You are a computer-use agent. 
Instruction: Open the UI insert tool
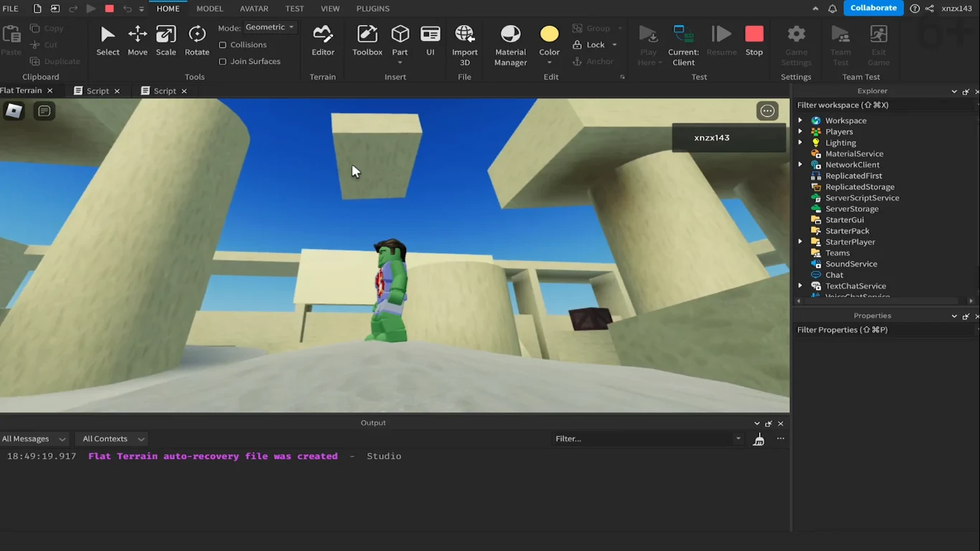430,41
